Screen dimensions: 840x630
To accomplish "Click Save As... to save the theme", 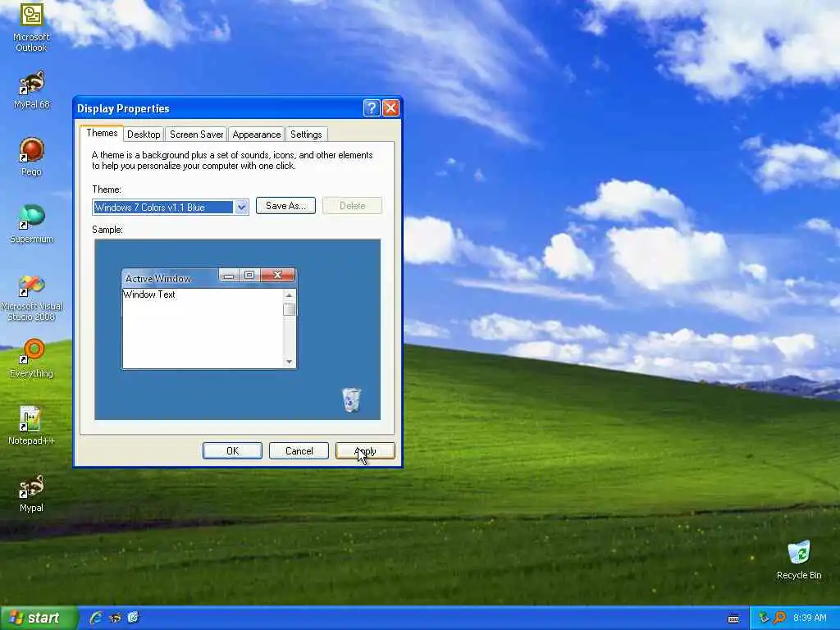I will pyautogui.click(x=285, y=206).
